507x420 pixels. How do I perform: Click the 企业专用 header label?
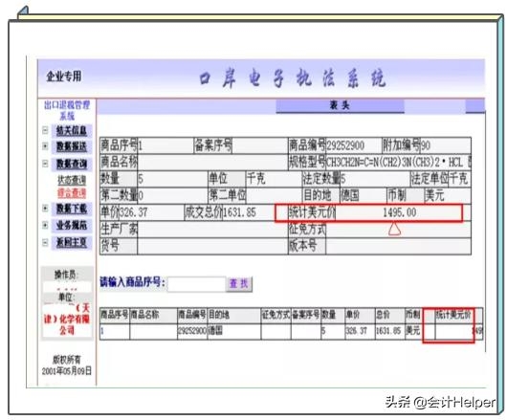click(x=64, y=77)
